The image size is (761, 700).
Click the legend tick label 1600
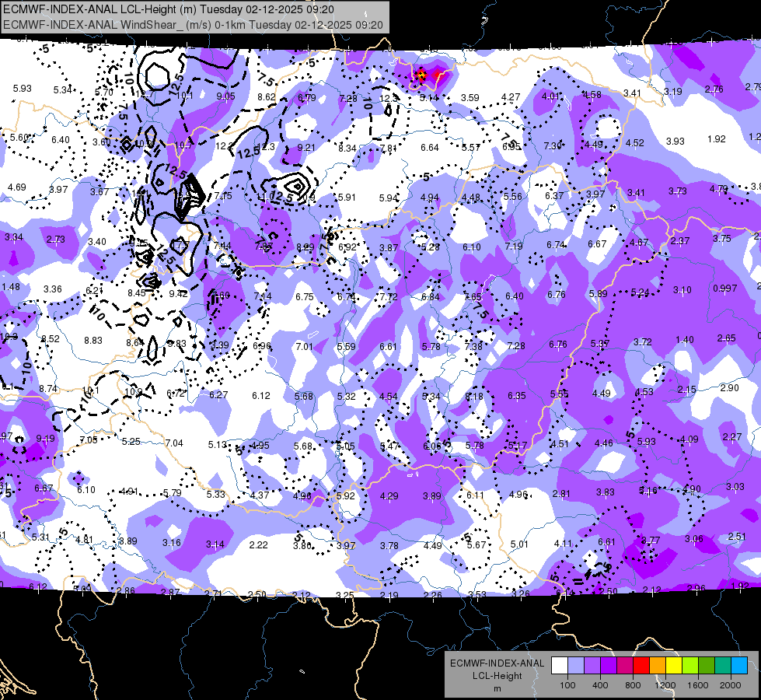[697, 685]
